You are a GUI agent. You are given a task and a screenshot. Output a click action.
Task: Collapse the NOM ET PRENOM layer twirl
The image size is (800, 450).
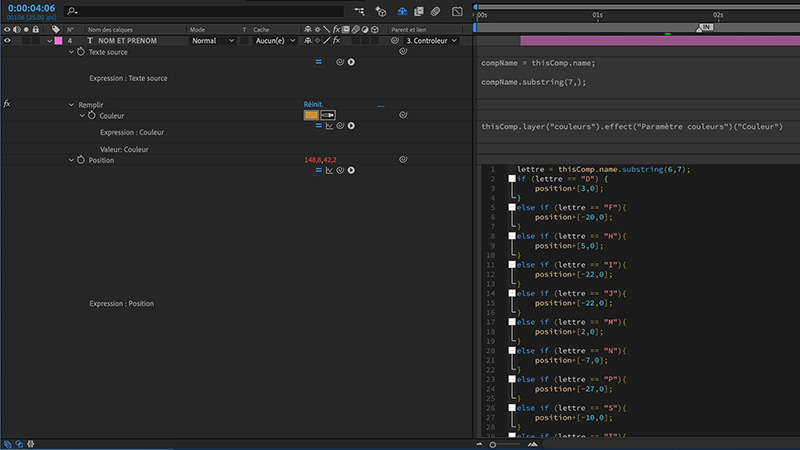click(49, 41)
